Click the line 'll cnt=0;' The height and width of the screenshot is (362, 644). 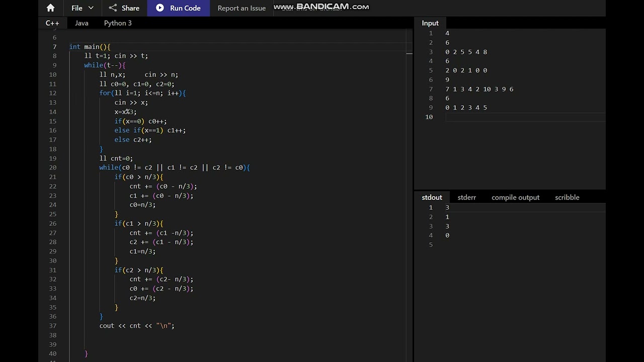coord(116,158)
